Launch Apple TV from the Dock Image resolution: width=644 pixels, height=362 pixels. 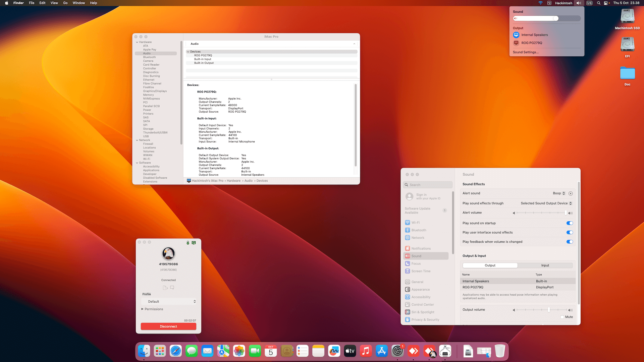[x=350, y=351]
